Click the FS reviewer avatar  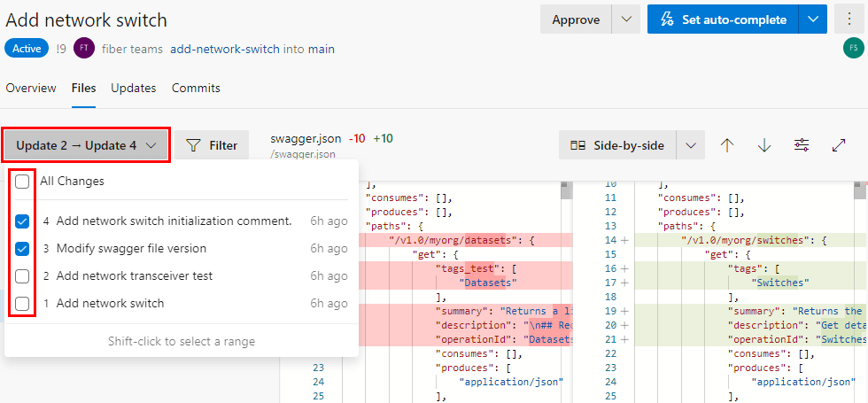[853, 50]
